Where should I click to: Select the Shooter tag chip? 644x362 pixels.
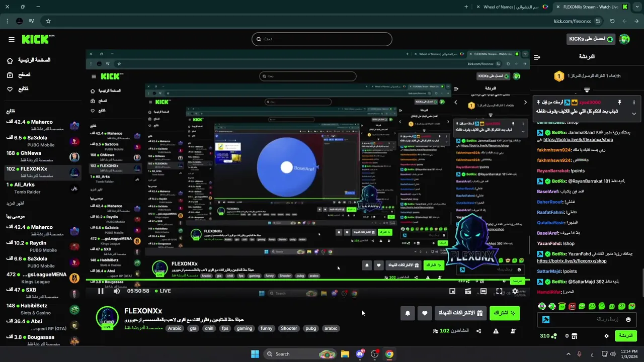tap(289, 328)
